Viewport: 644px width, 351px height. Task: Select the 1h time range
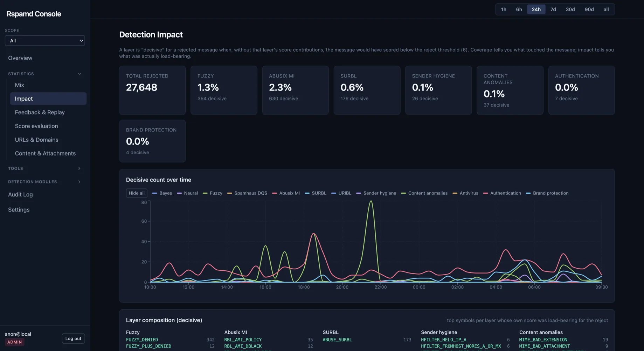(x=504, y=9)
